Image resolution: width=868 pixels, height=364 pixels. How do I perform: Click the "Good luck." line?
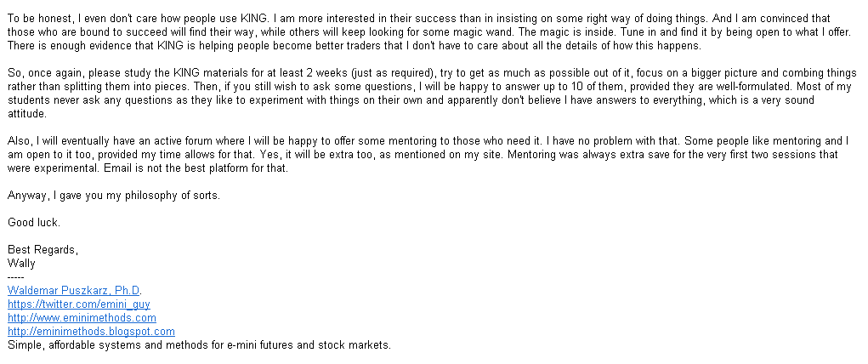34,223
